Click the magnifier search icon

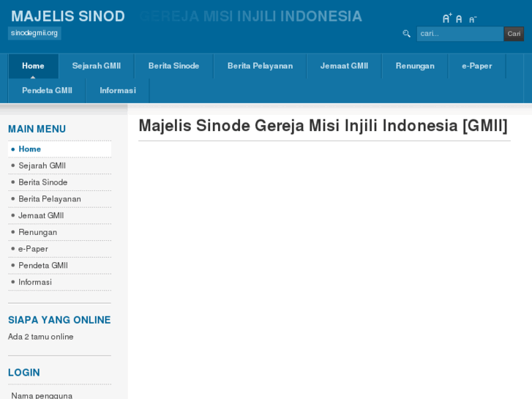coord(406,34)
